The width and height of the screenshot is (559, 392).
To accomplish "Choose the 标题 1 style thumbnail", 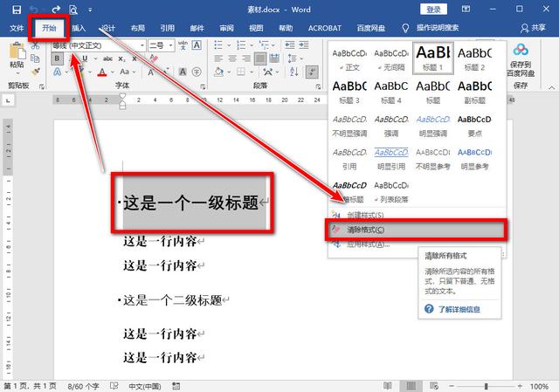I will [x=433, y=59].
